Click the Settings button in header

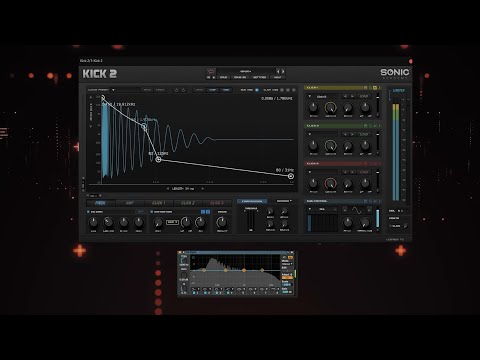pos(259,77)
